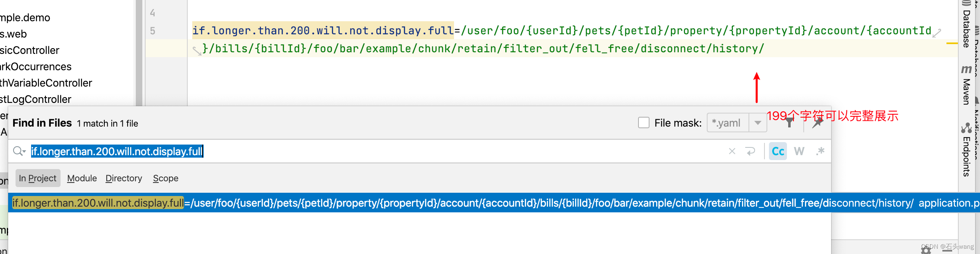Viewport: 980px width, 254px height.
Task: Enable the File mask checkbox
Action: pyautogui.click(x=644, y=123)
